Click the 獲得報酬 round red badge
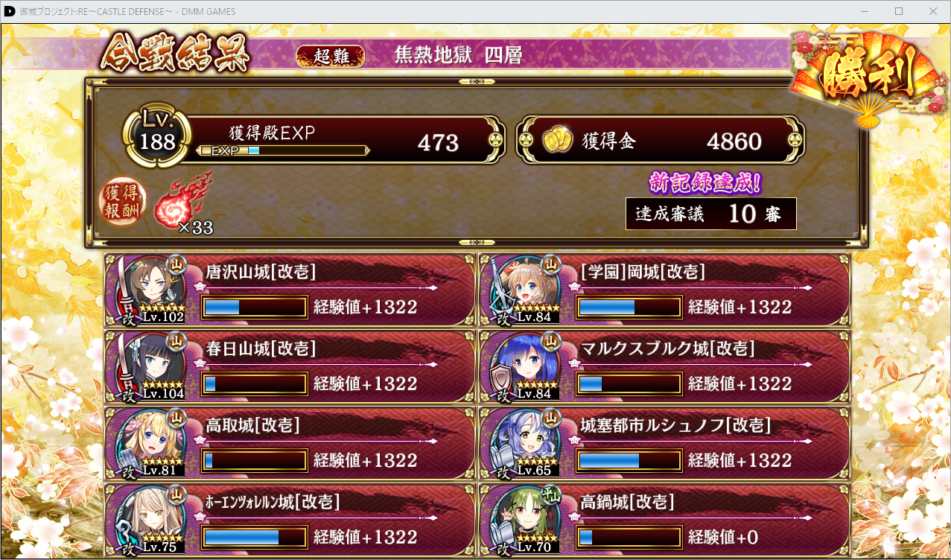The width and height of the screenshot is (951, 560). pos(123,202)
